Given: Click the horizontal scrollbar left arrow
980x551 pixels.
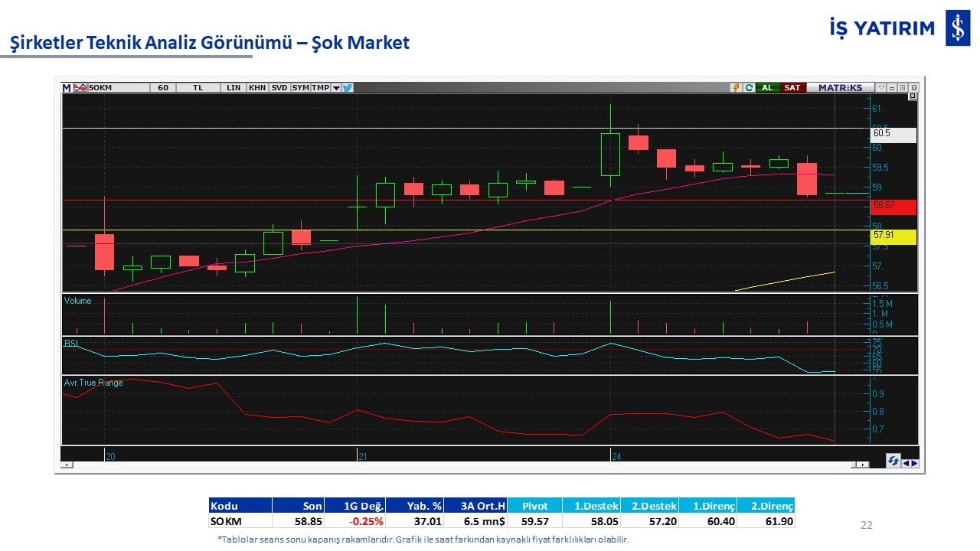Looking at the screenshot, I should 67,465.
